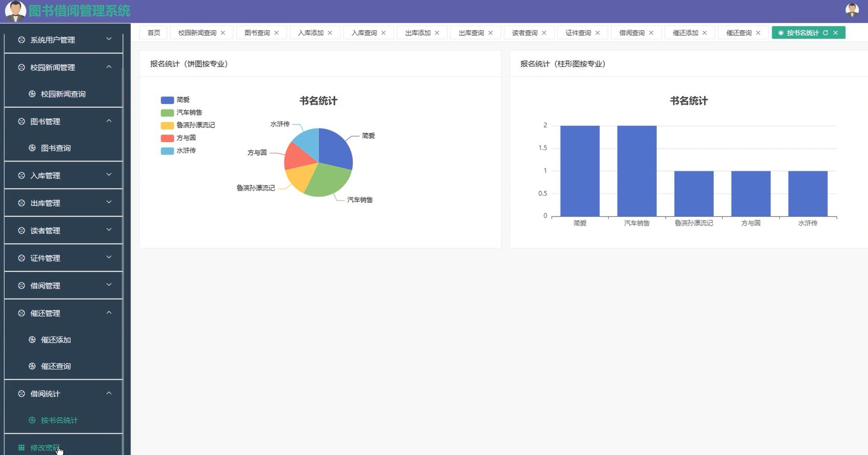Screen dimensions: 868x455
Task: Select the 催还添加 plus icon in sidebar
Action: pos(32,339)
